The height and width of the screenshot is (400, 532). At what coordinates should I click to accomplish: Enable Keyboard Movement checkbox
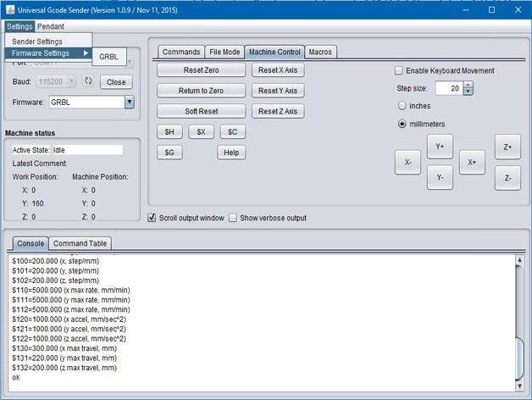point(400,70)
